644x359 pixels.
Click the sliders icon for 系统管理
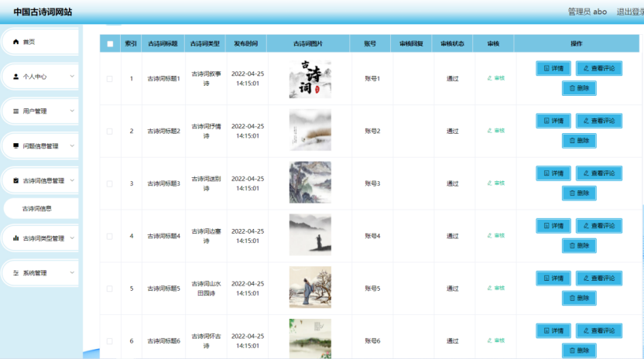pos(16,273)
